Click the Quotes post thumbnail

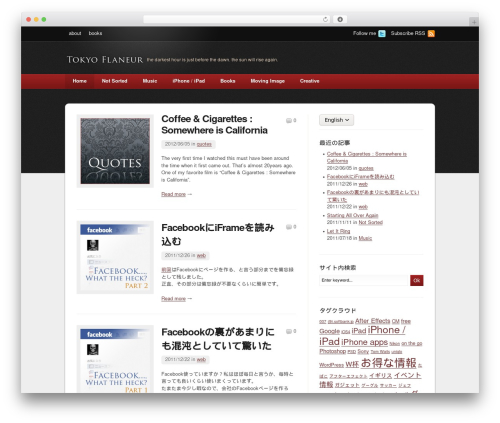[x=115, y=151]
